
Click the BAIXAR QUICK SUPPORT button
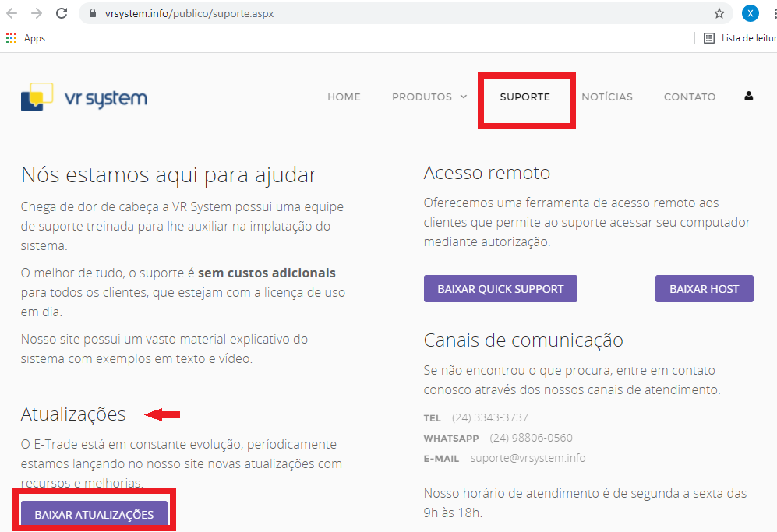click(x=500, y=289)
